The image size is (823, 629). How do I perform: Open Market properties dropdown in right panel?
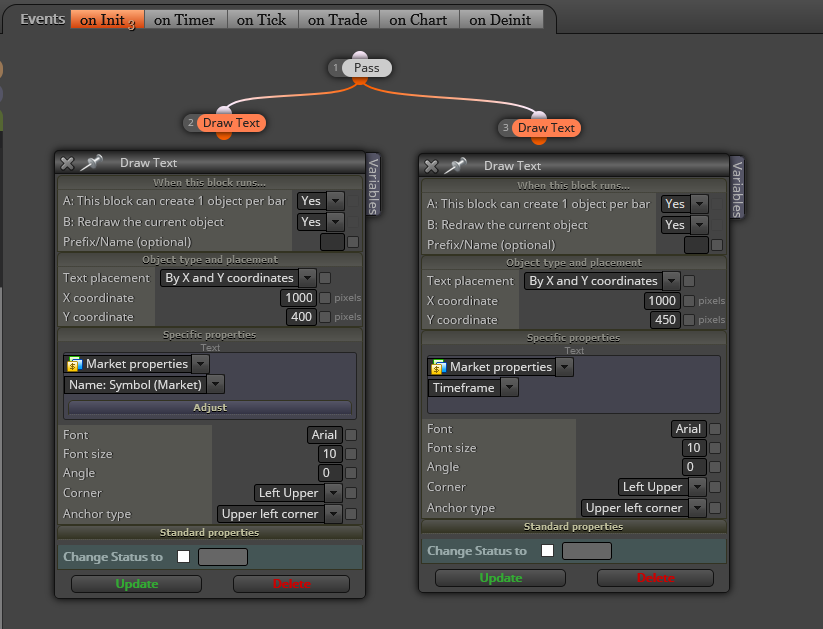tap(564, 367)
